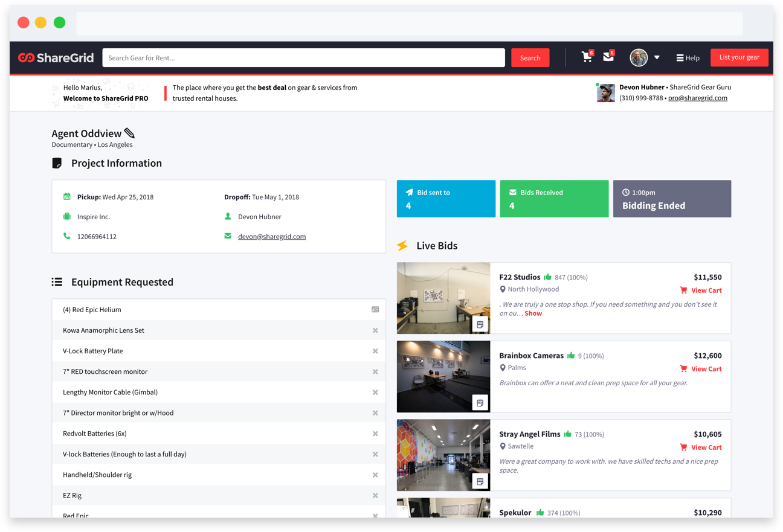Click Spekulor thumbs-up rating icon
Screen dimensions: 783x532
(x=540, y=512)
